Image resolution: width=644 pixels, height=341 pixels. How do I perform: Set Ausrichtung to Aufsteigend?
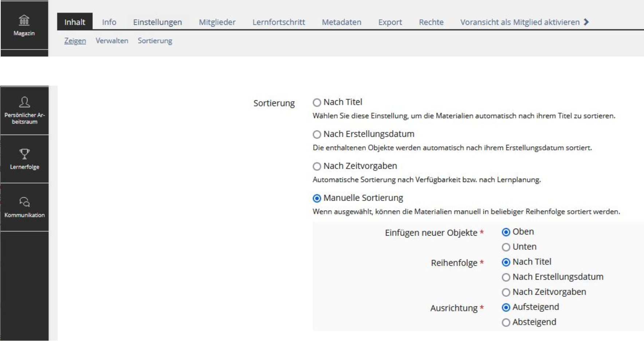pos(506,307)
